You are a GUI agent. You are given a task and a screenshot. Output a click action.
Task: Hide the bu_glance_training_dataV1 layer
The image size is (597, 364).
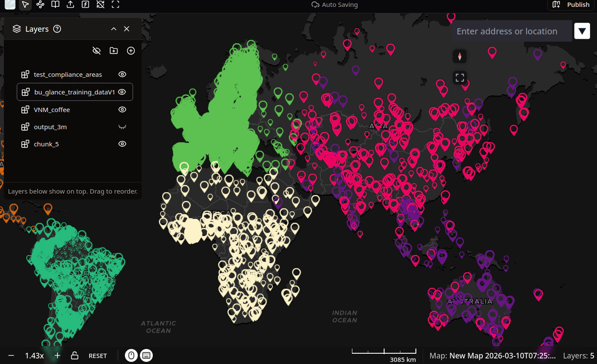click(122, 92)
